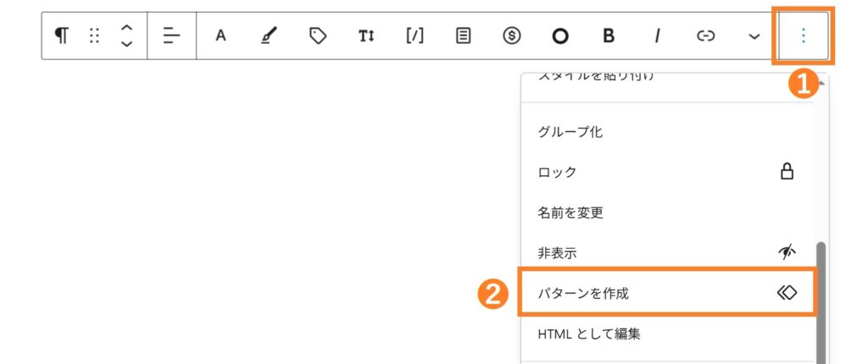Click the crossed eye icon beside 非表示
Image resolution: width=868 pixels, height=364 pixels.
(x=787, y=252)
